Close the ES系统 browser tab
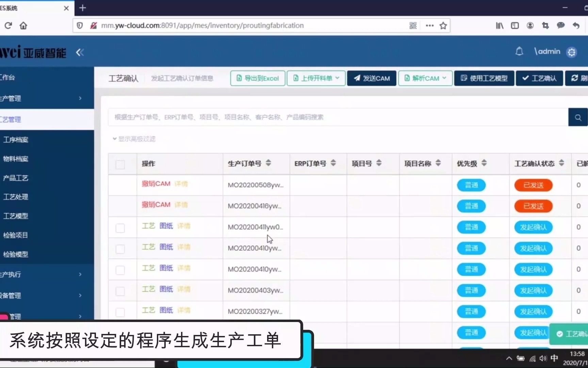The width and height of the screenshot is (588, 368). [66, 8]
